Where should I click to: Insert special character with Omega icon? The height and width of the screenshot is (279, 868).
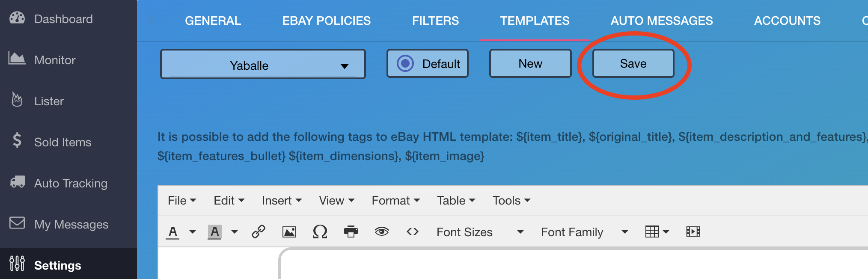(x=320, y=232)
